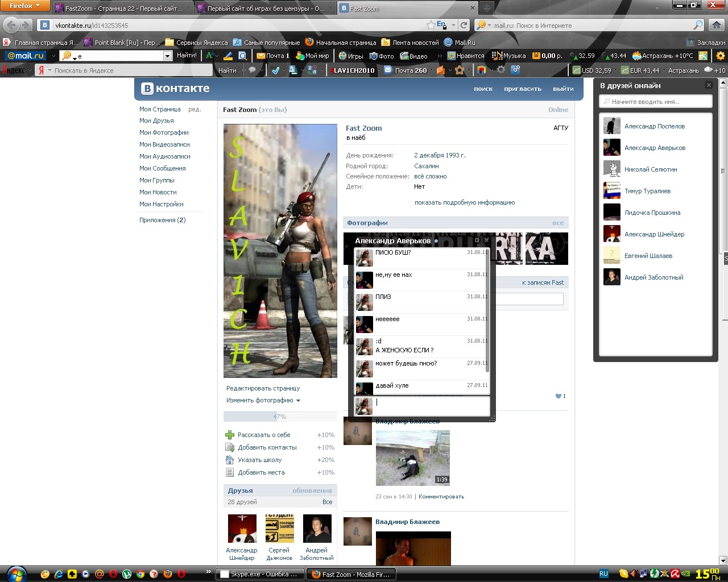Click the RU language indicator in tray
Screen dimensions: 728x582
pos(604,574)
